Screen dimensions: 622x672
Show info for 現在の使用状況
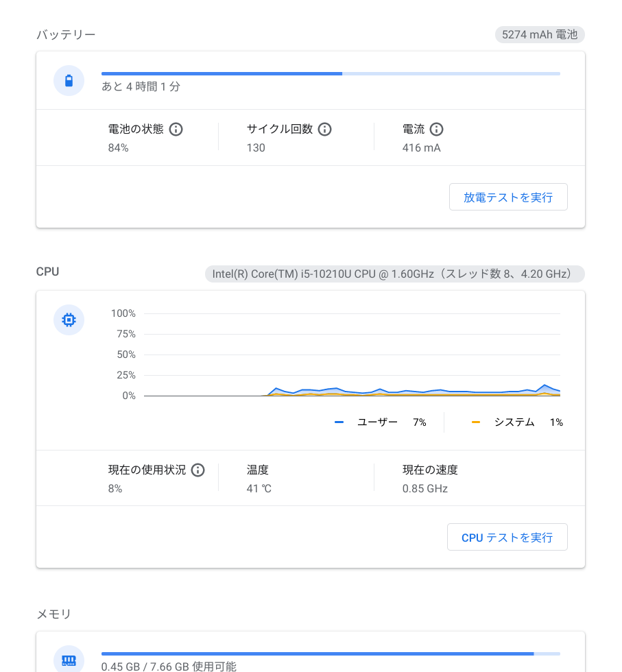(x=198, y=470)
